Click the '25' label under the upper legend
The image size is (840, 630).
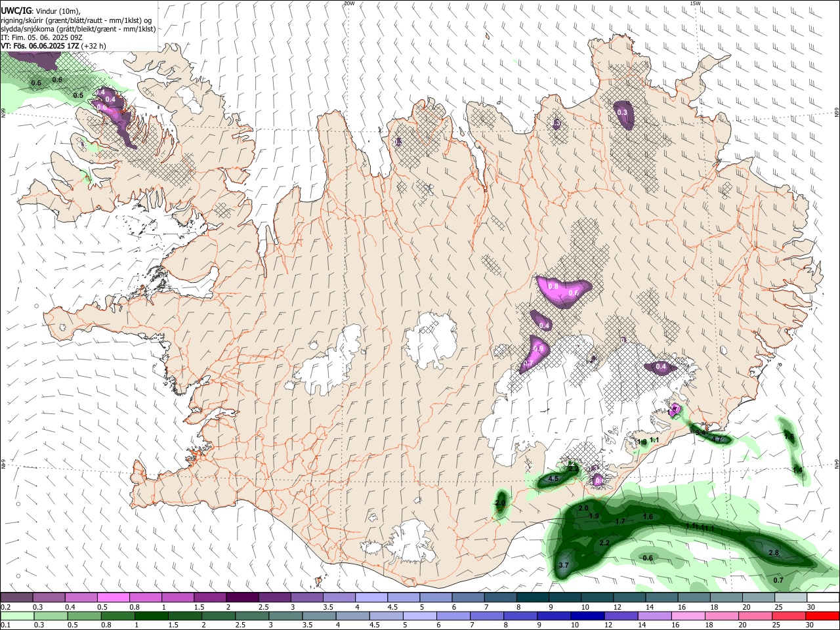pos(778,607)
